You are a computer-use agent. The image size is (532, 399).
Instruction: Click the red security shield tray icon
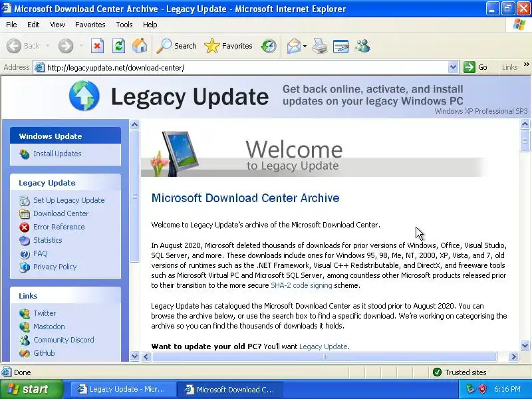click(482, 389)
